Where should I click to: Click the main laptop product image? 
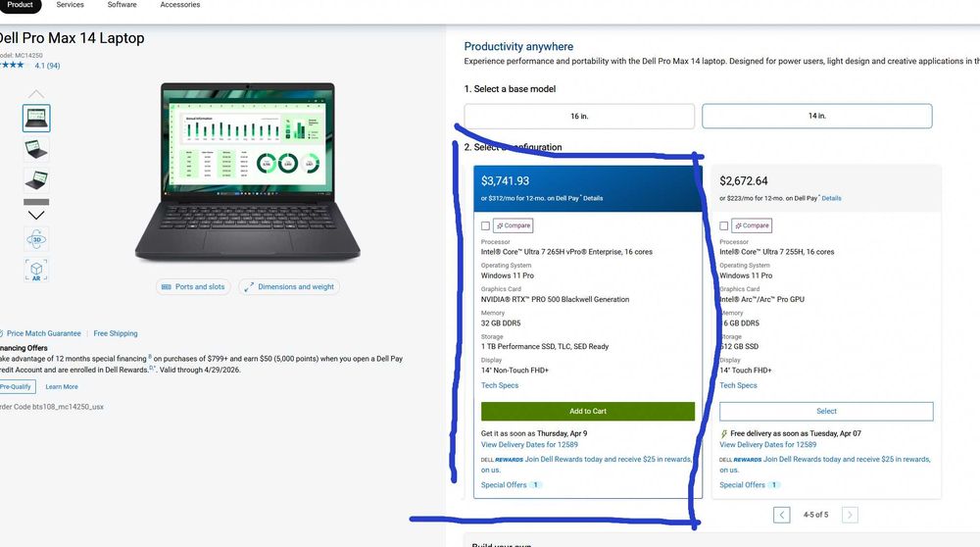(x=248, y=172)
